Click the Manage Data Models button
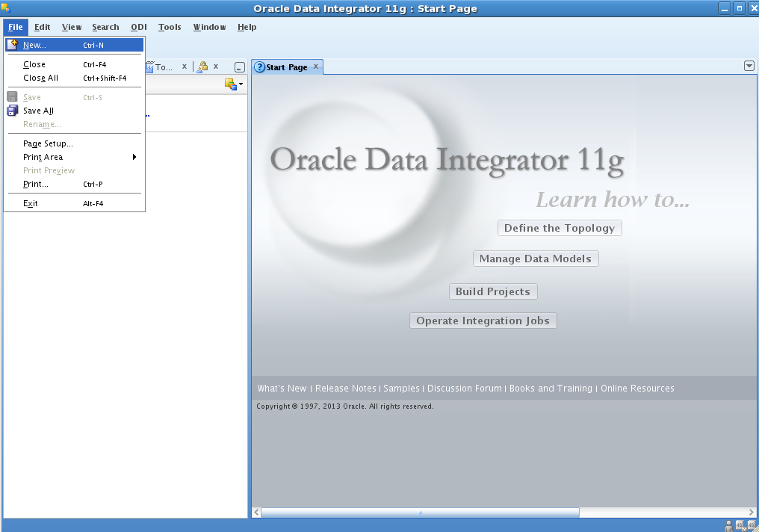 [536, 258]
